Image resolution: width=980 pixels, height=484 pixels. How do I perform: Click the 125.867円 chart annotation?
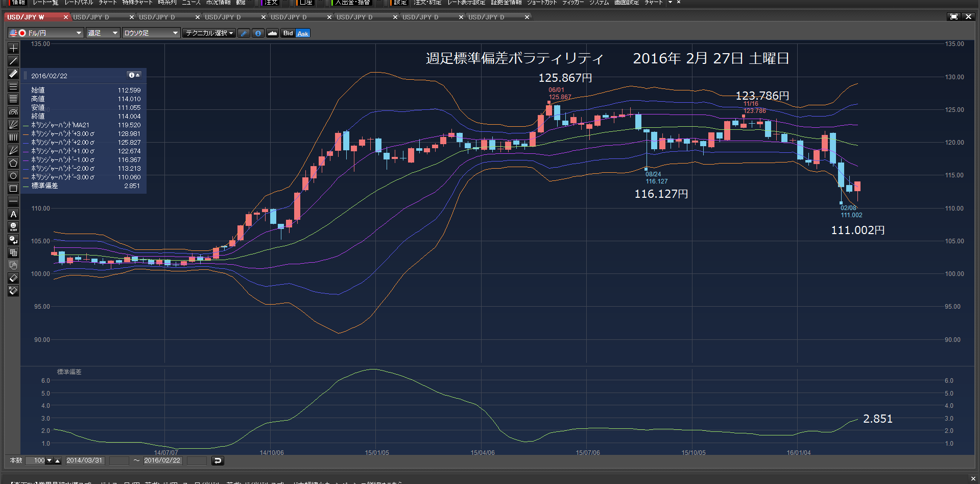[x=565, y=78]
